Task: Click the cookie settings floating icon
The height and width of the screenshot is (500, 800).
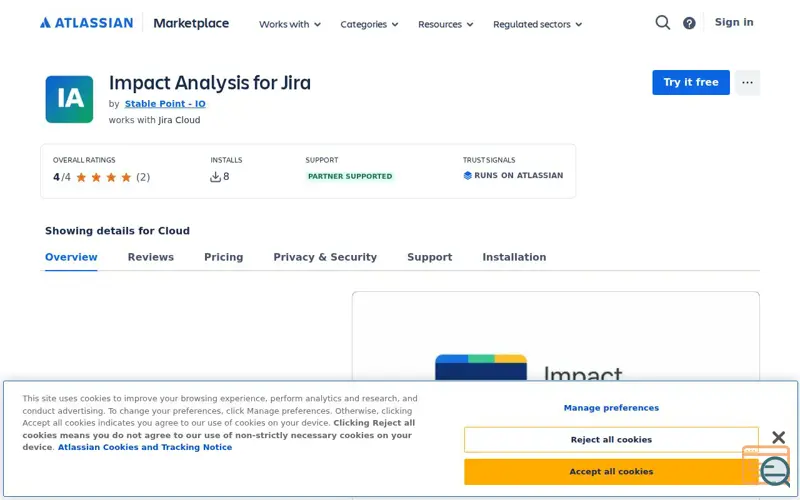Action: click(766, 466)
